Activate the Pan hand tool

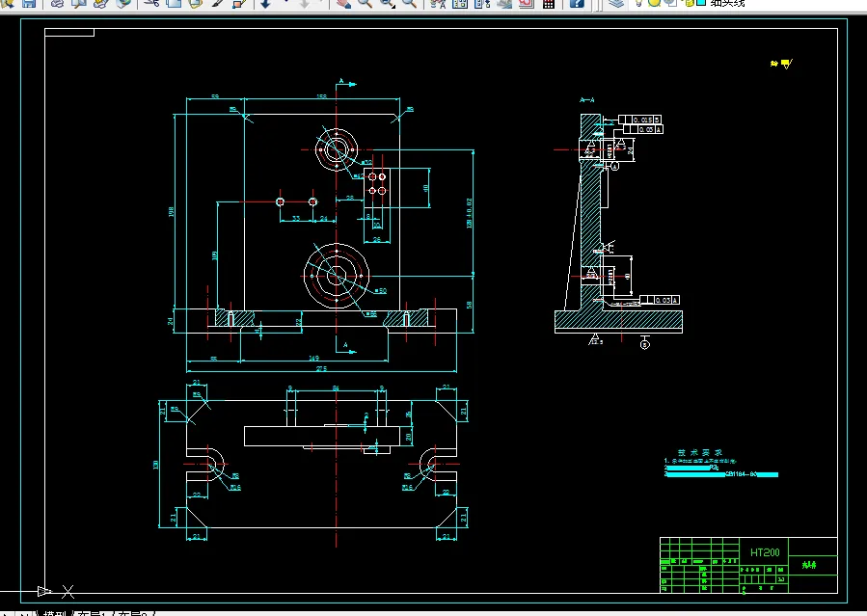[x=343, y=3]
